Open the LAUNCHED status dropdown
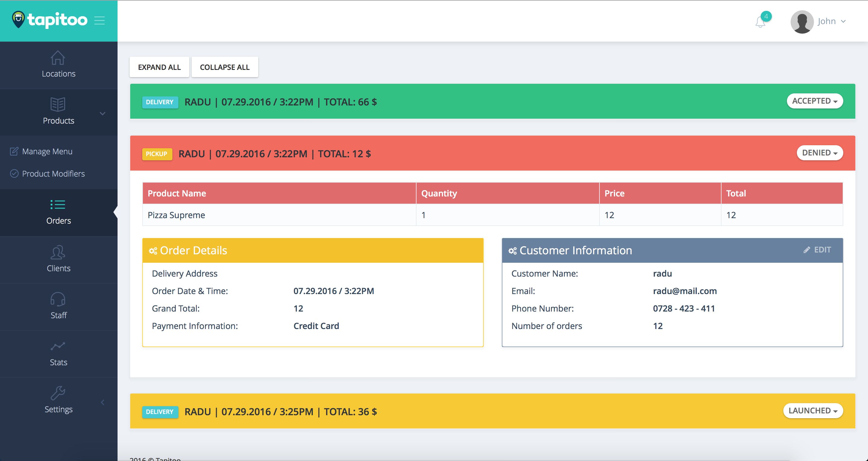 [x=813, y=411]
